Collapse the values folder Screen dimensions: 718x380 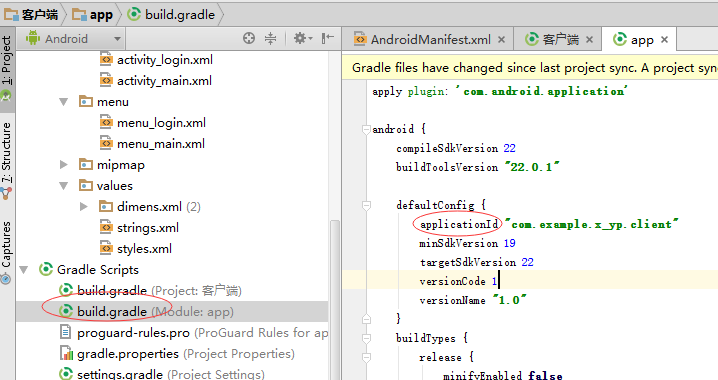pyautogui.click(x=64, y=185)
